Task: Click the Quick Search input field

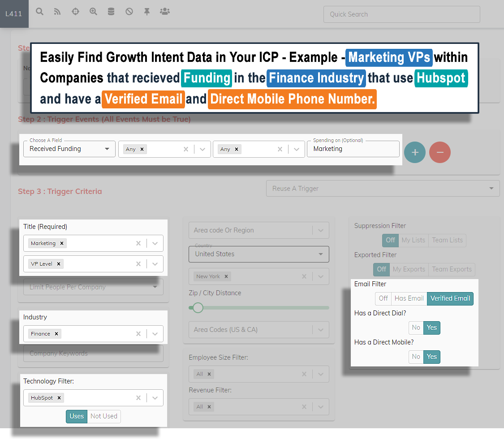Action: 401,14
